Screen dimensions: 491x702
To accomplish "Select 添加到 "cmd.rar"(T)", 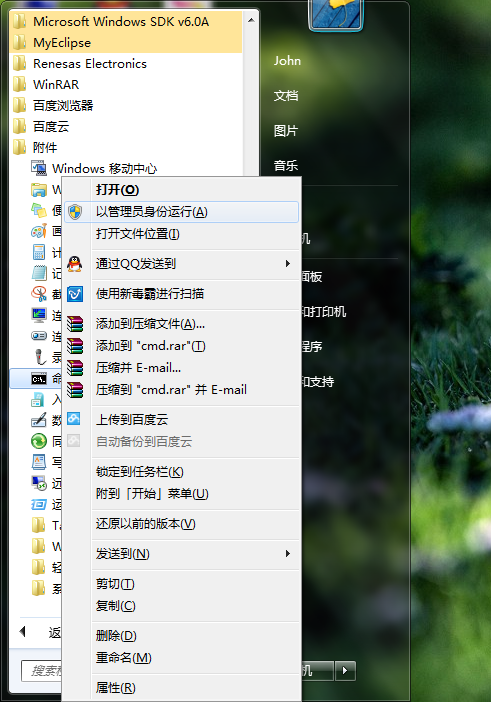I will (x=182, y=346).
